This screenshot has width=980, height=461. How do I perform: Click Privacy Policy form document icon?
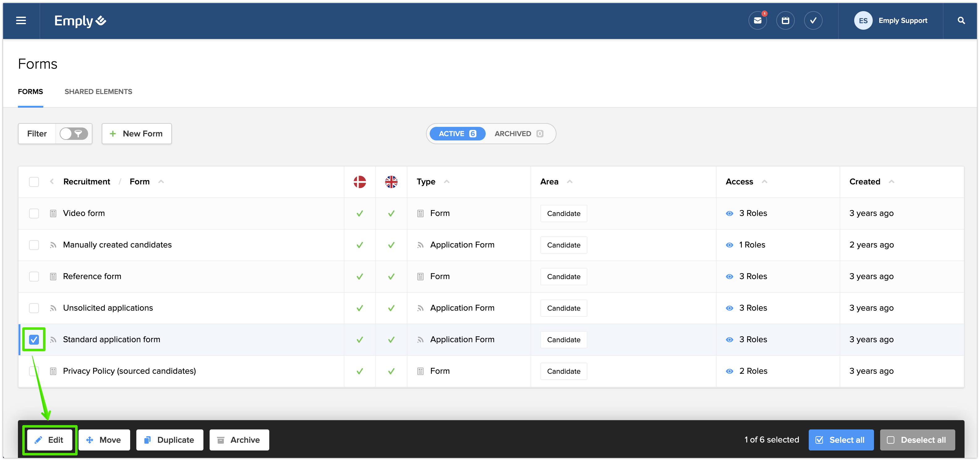53,371
